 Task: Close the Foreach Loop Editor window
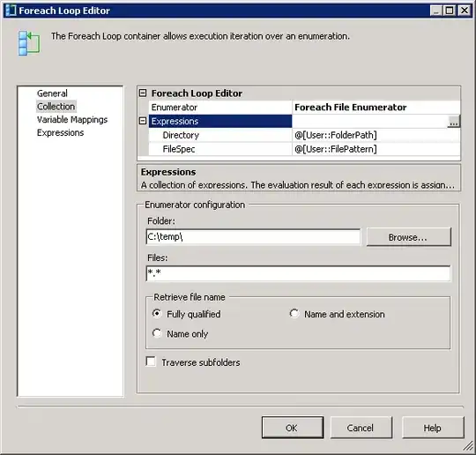pyautogui.click(x=465, y=11)
